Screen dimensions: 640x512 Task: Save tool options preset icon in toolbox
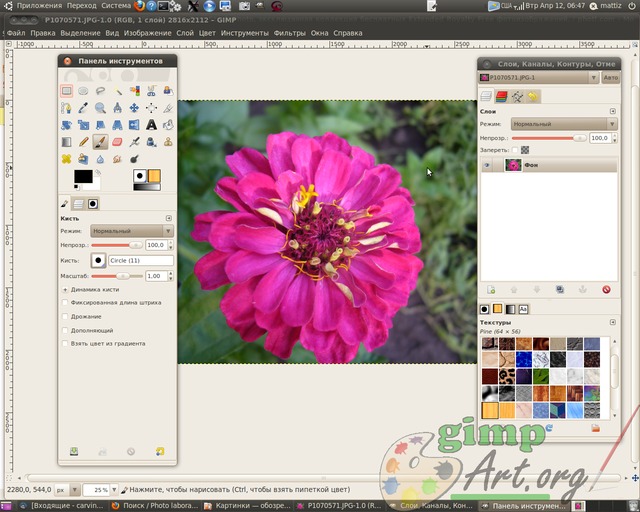point(74,451)
